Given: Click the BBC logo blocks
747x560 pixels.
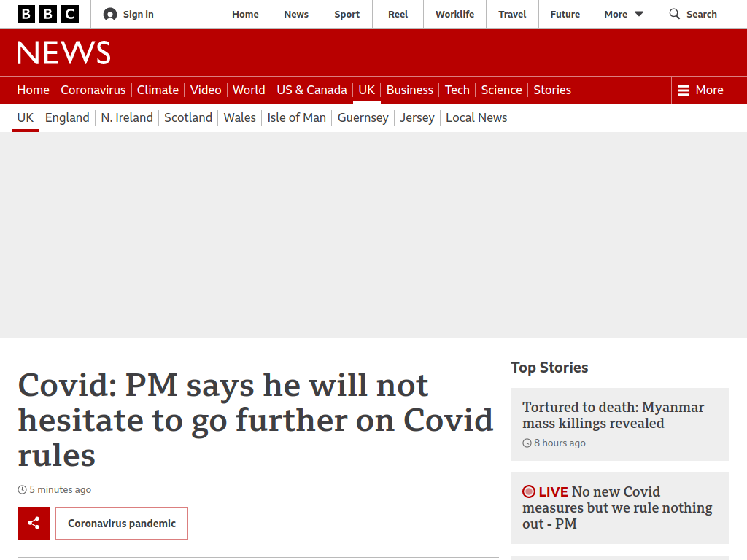Looking at the screenshot, I should [48, 15].
